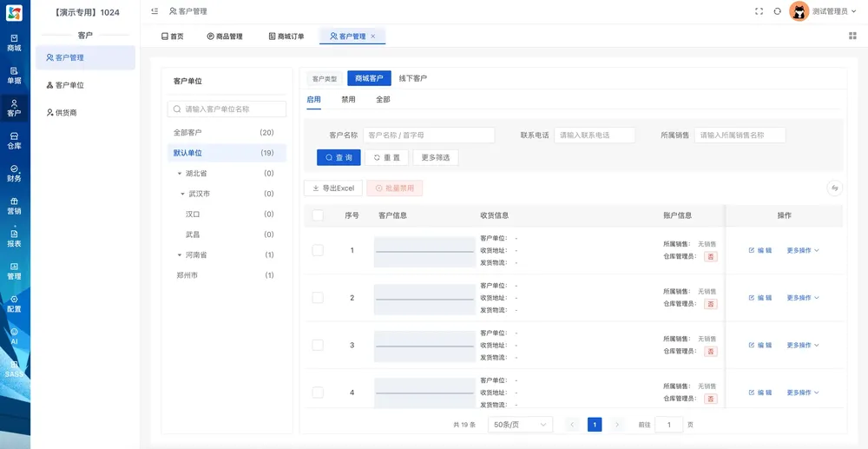Image resolution: width=868 pixels, height=449 pixels.
Task: Click the 查询 search button
Action: 339,157
